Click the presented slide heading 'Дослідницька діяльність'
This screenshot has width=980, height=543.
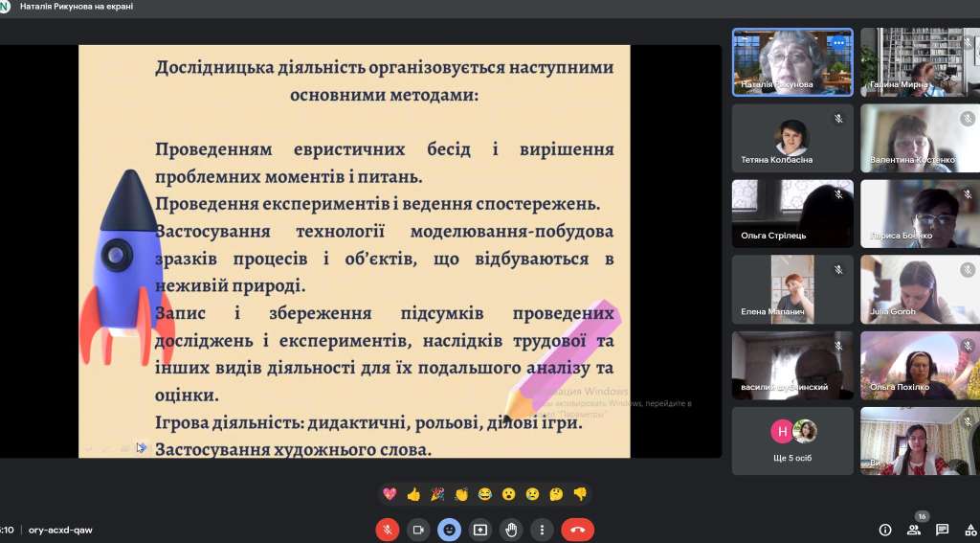(x=259, y=68)
